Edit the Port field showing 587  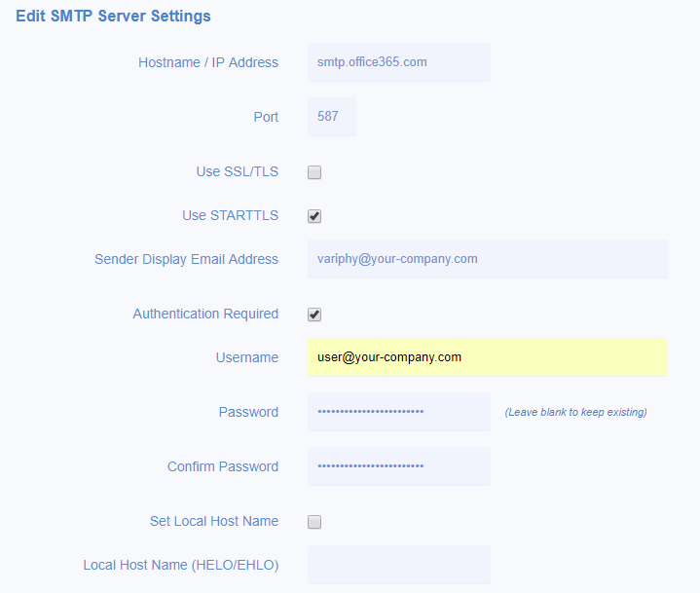(x=332, y=117)
